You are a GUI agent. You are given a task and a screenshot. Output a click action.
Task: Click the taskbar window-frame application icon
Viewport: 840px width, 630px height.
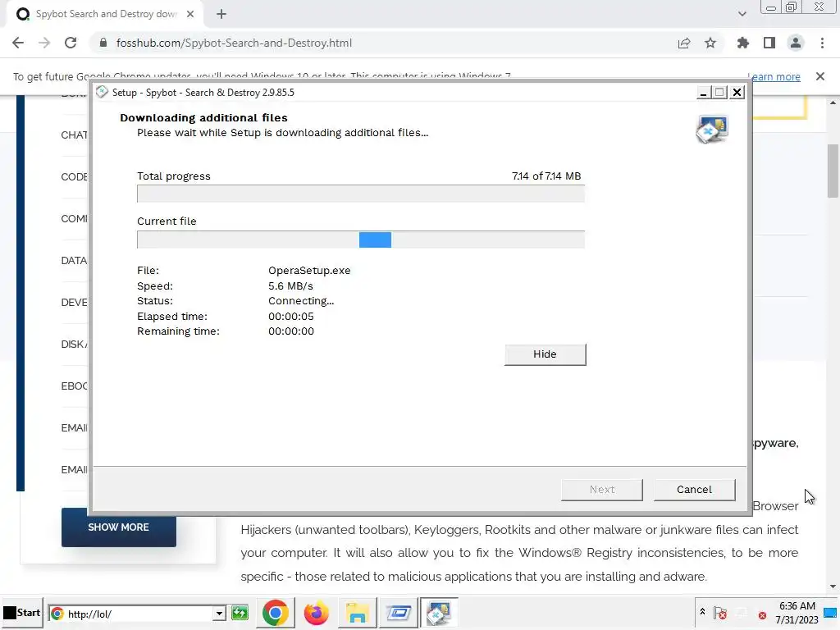(x=399, y=613)
